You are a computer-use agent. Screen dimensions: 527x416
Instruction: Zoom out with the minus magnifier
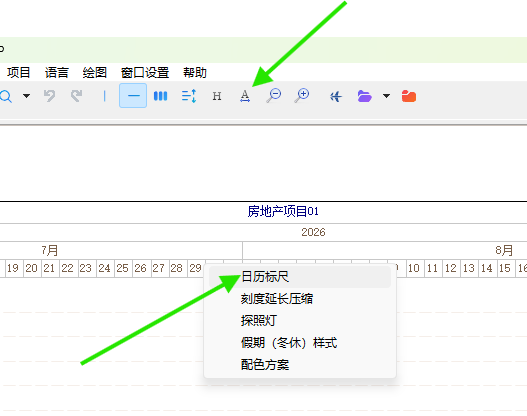[x=274, y=95]
